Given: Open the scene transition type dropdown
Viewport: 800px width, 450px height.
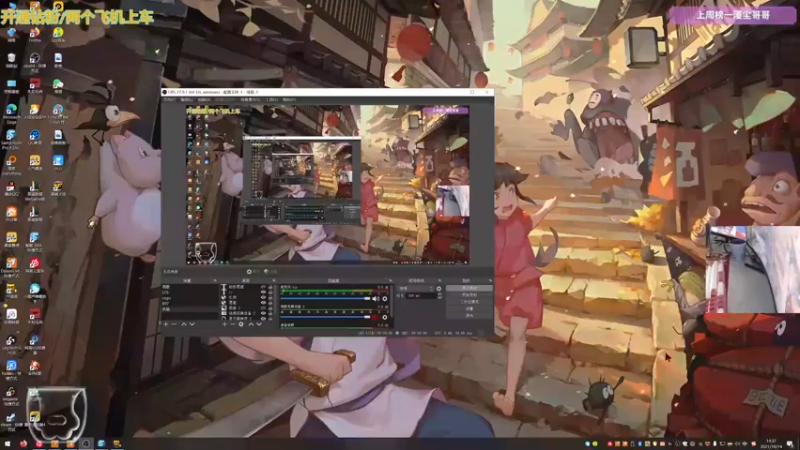Looking at the screenshot, I should [x=416, y=288].
